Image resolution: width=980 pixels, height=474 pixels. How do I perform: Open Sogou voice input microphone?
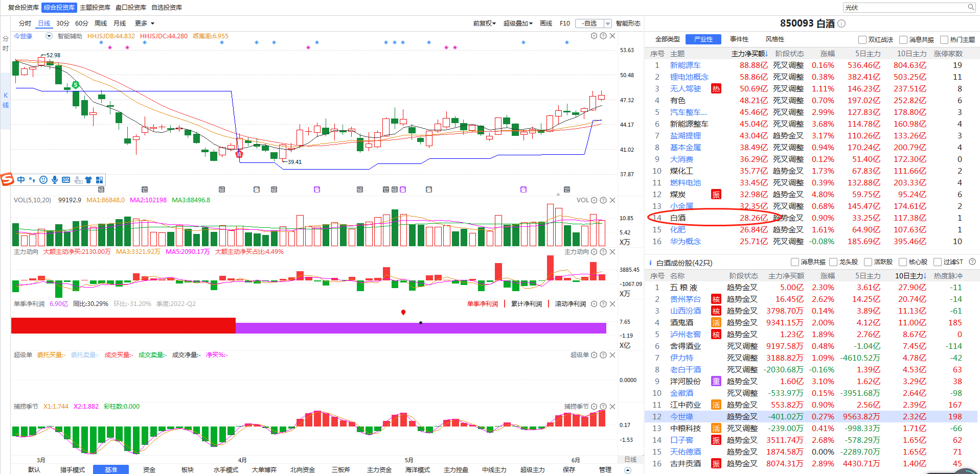55,180
